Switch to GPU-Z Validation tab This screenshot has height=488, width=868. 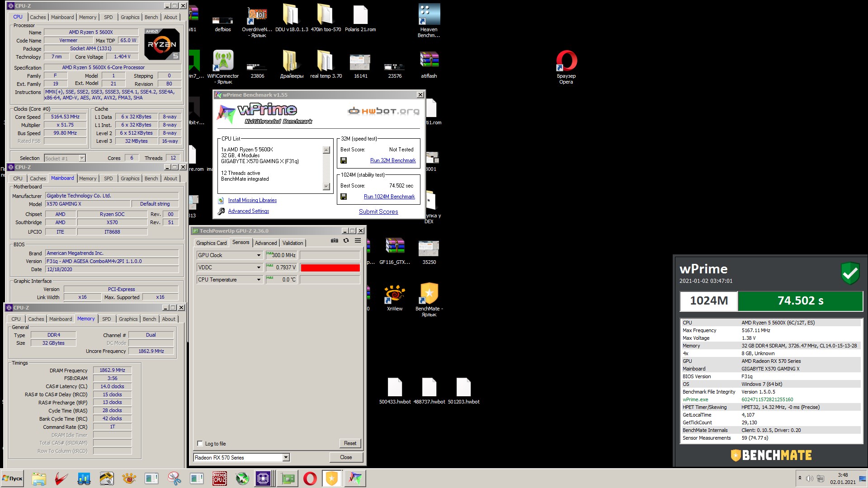click(x=293, y=243)
